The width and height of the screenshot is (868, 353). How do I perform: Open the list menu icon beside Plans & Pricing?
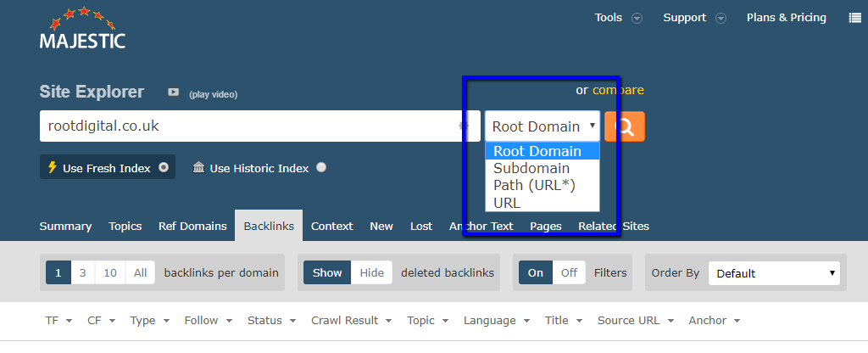pos(854,18)
